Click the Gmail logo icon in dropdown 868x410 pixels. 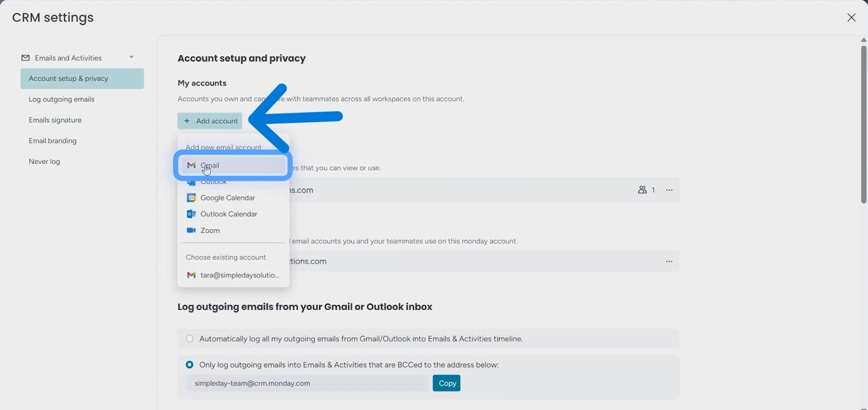(x=191, y=165)
